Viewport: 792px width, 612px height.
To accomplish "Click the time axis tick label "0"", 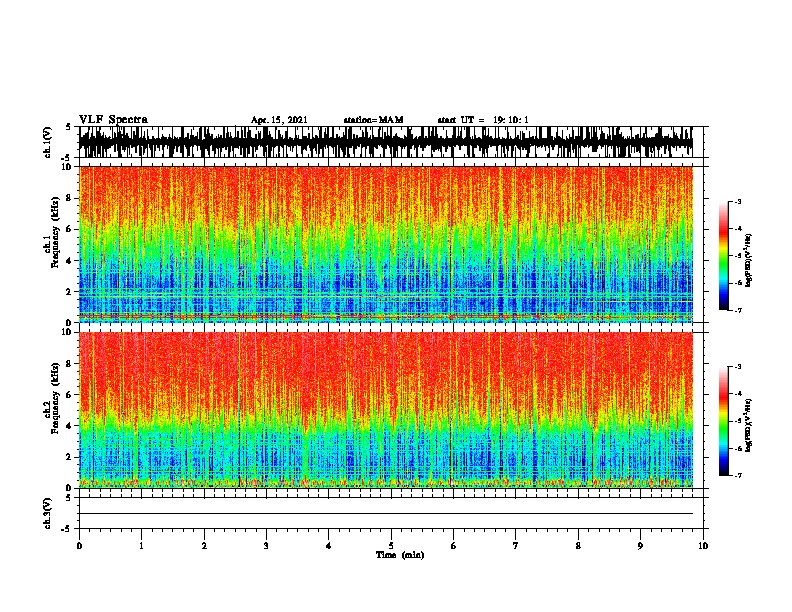I will coord(79,546).
